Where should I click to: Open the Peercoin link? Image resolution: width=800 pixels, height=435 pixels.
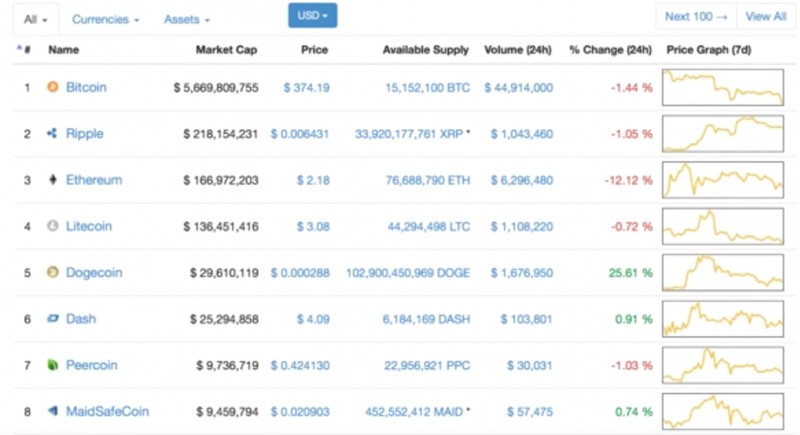tap(92, 365)
